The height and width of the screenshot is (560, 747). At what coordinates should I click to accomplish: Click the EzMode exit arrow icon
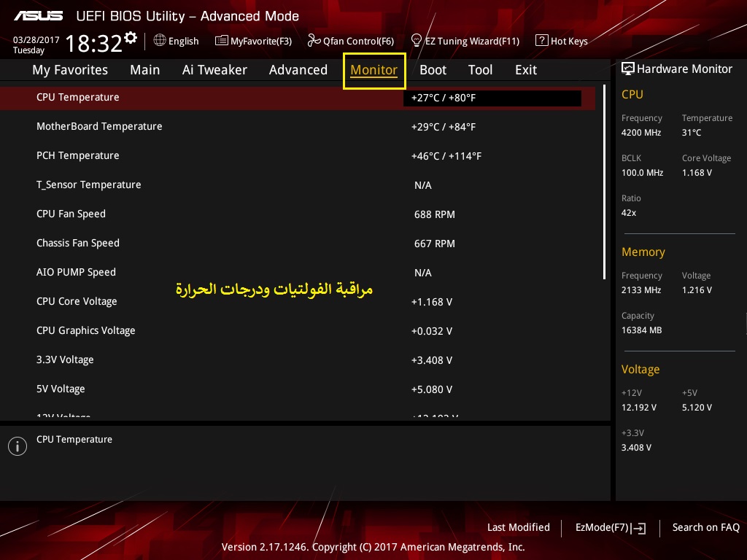[x=639, y=528]
